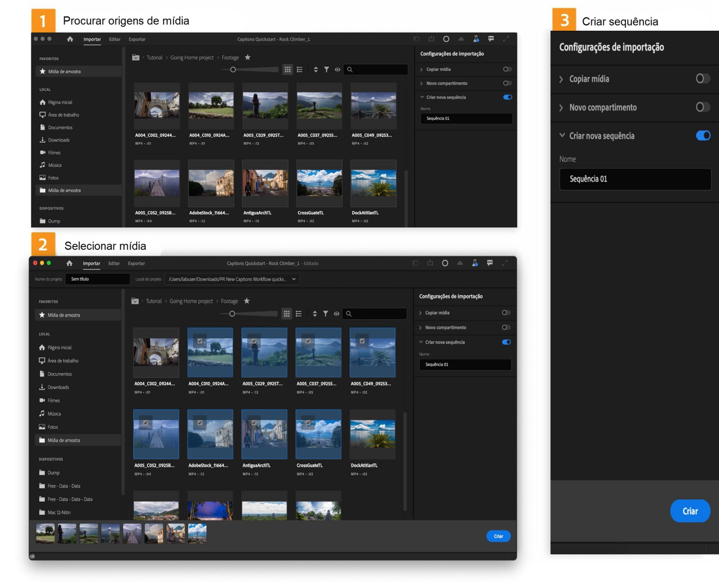
Task: Expand the Copiar mídia settings section
Action: tap(561, 79)
